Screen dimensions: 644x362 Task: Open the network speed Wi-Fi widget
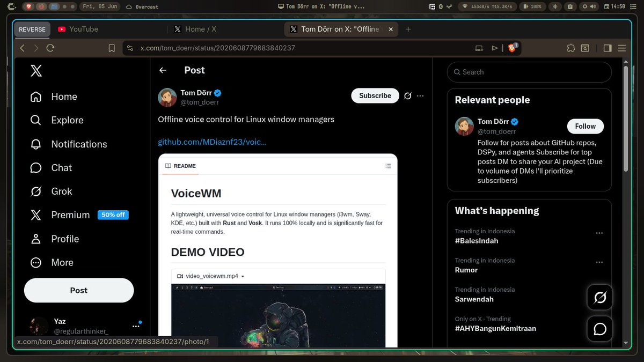[x=487, y=6]
